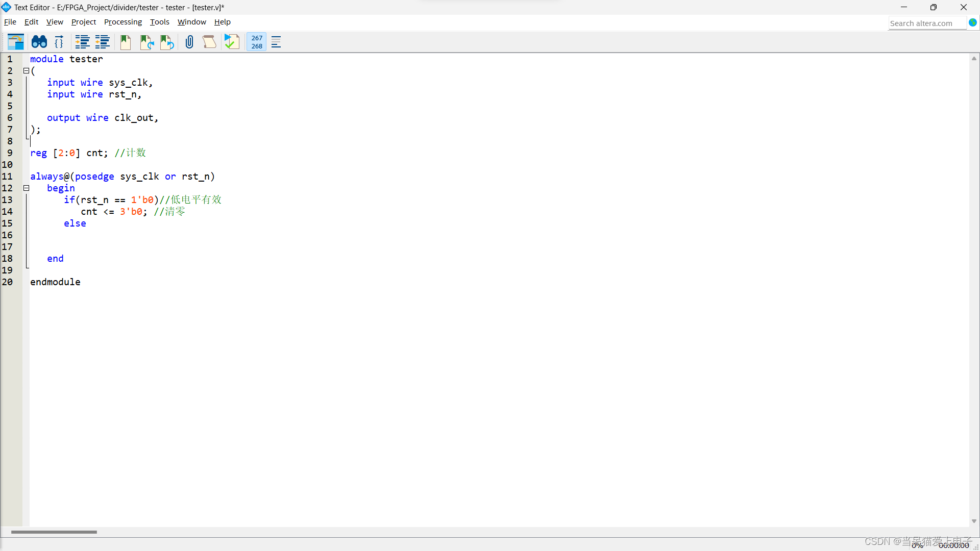This screenshot has width=980, height=551.
Task: Click the horizontal scrollbar thumb
Action: (x=54, y=532)
